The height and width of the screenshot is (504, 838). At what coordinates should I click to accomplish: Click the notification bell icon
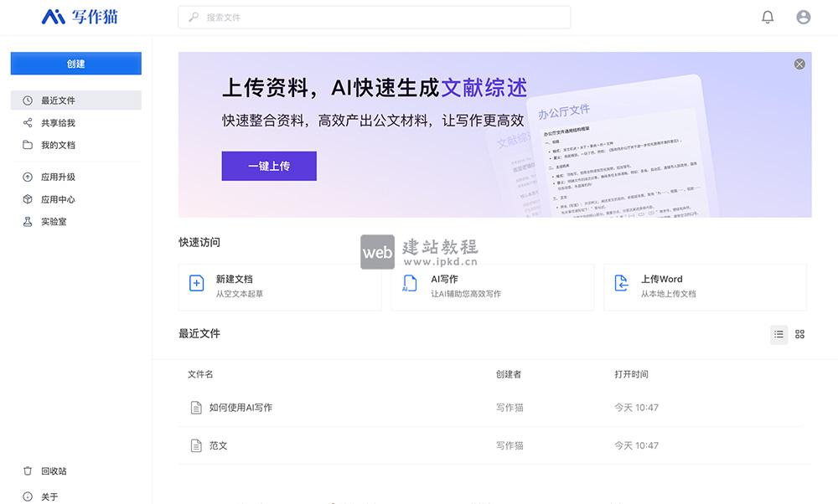pyautogui.click(x=769, y=17)
